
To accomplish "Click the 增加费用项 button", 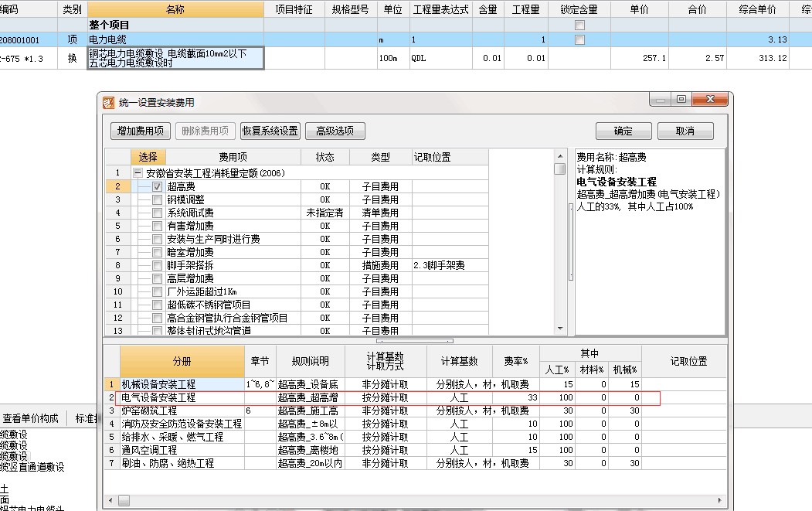I will [x=141, y=131].
